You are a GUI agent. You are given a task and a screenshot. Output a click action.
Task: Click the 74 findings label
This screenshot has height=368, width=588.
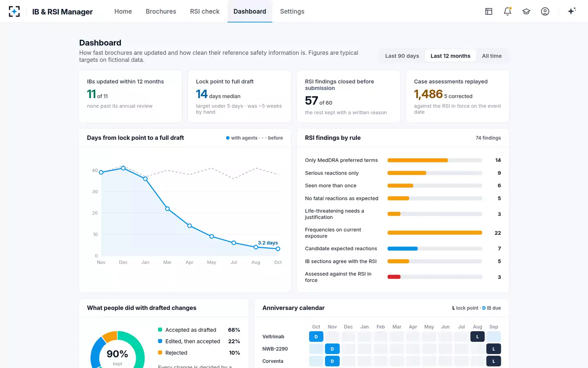[488, 138]
